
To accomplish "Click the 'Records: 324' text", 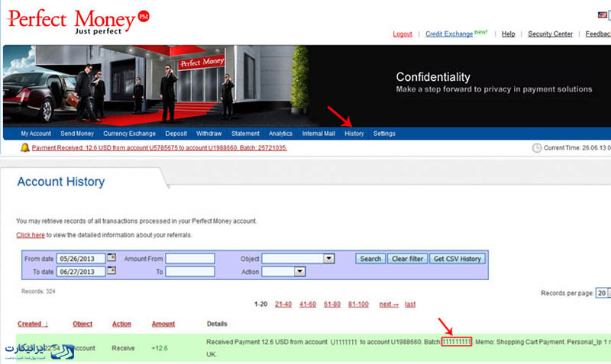I will [x=38, y=292].
